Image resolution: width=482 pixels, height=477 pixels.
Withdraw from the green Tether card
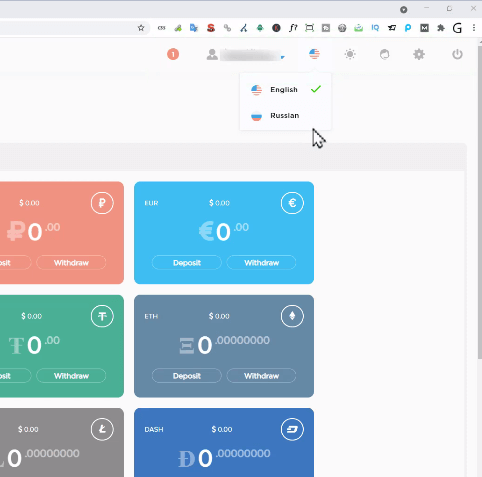71,376
